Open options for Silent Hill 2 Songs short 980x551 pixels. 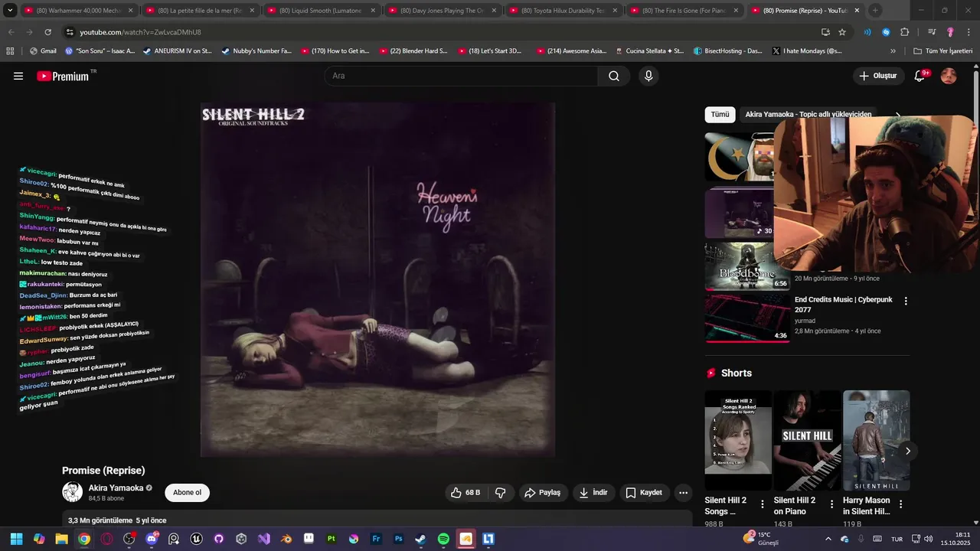pos(762,504)
